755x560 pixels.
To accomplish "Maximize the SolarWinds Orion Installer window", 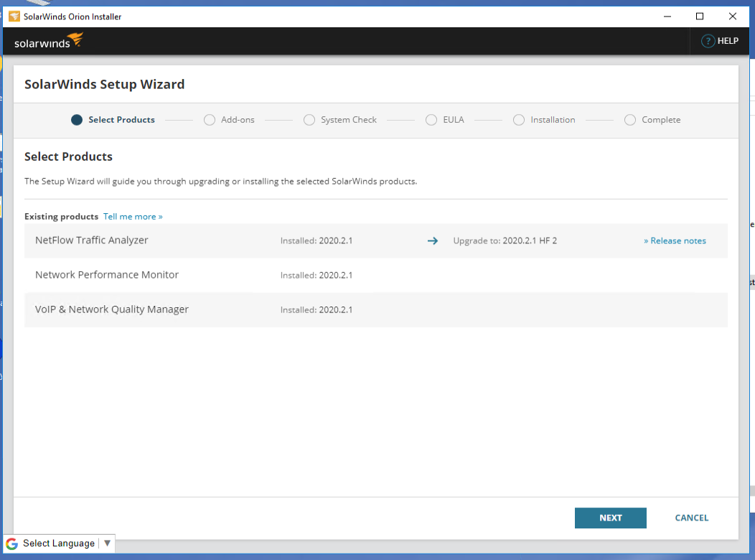I will coord(700,17).
